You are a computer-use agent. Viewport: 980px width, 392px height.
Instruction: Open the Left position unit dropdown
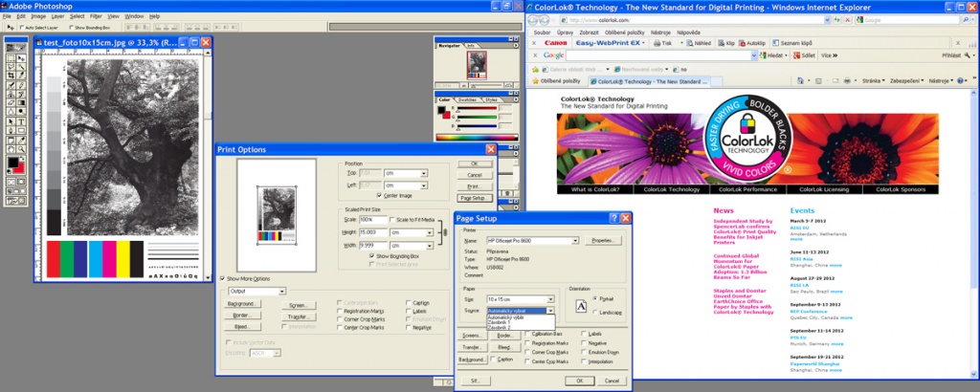(424, 185)
